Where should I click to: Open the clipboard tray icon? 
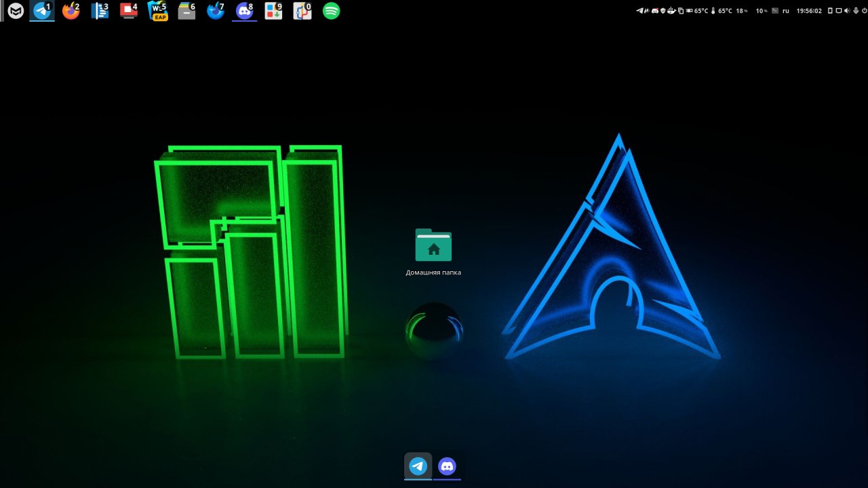click(681, 11)
